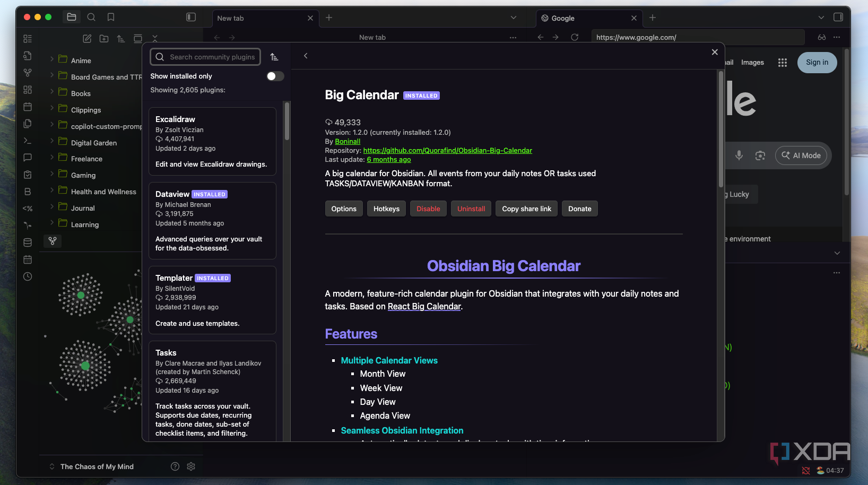Expand the Gaming folder
Viewport: 868px width, 485px height.
click(x=52, y=174)
